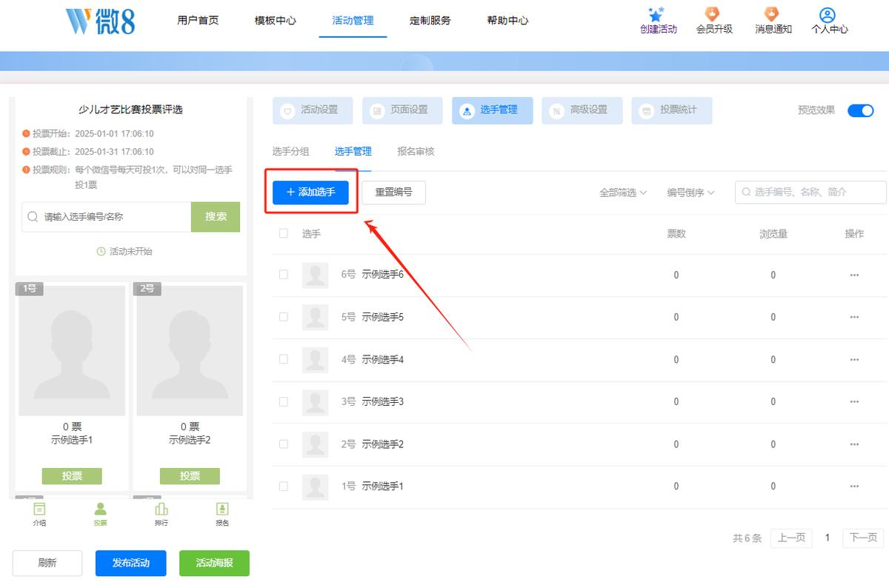Screen dimensions: 889x588
Task: Check the box beside 1号 示例选手1
Action: point(284,486)
